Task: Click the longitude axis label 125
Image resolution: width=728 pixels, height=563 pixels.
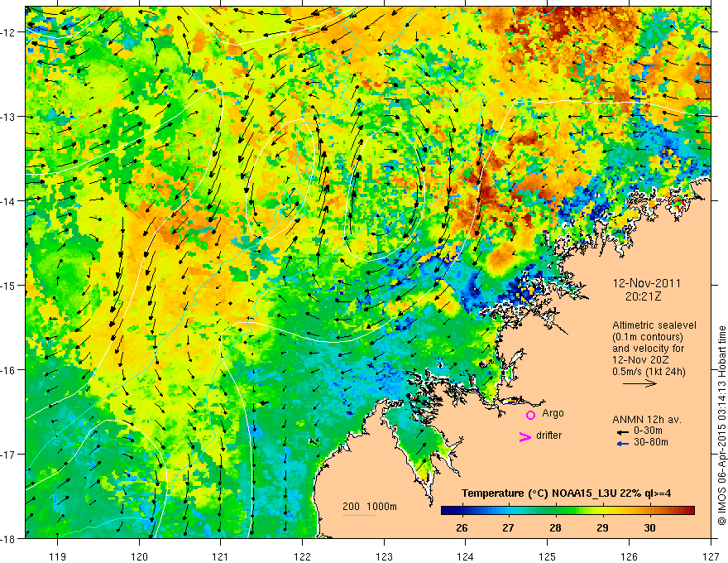Action: pos(548,557)
